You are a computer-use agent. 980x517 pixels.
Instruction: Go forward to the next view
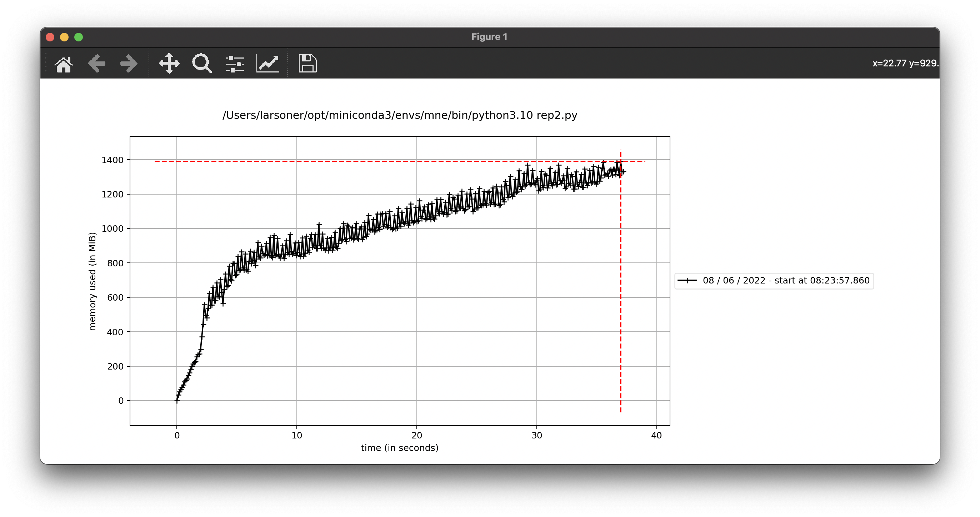129,64
